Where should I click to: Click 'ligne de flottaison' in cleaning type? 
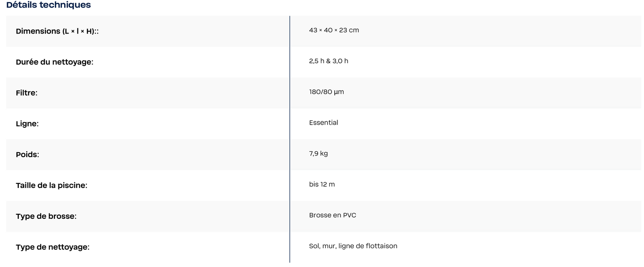click(x=368, y=246)
